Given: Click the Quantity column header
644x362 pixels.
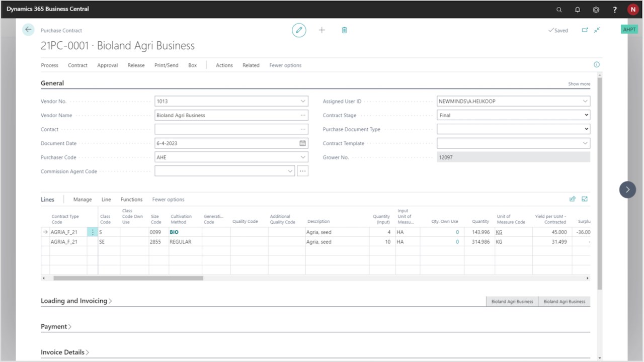Looking at the screenshot, I should (x=480, y=221).
